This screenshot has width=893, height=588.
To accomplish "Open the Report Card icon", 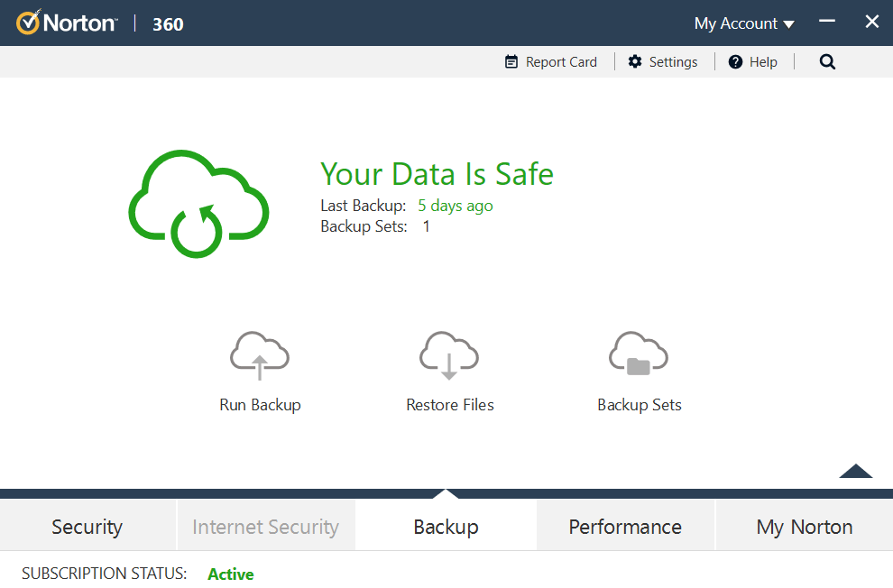I will click(x=511, y=61).
